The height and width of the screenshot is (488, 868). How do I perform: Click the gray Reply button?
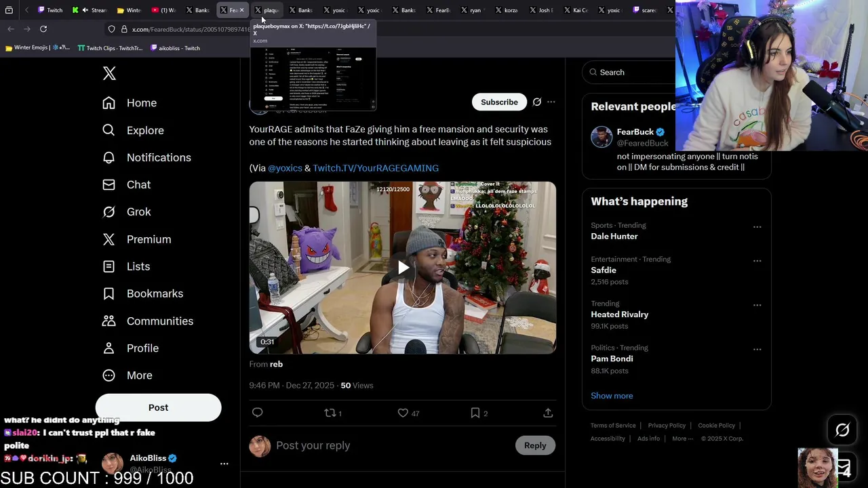535,445
